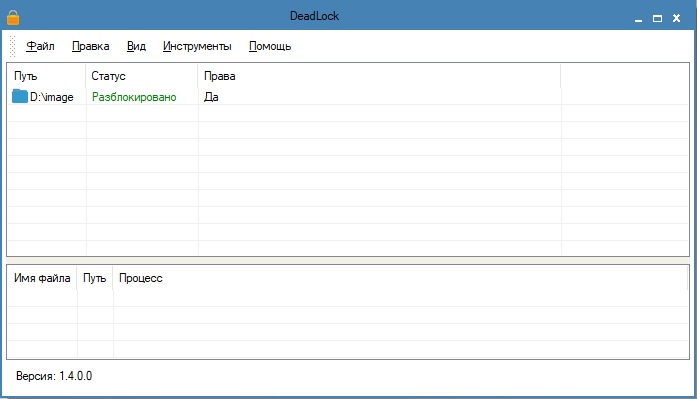Open the Правка menu
697x399 pixels.
[91, 46]
